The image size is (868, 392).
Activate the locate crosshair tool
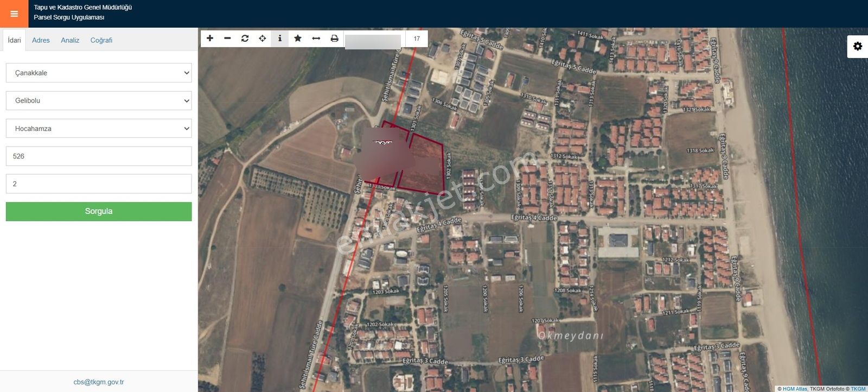pos(262,39)
